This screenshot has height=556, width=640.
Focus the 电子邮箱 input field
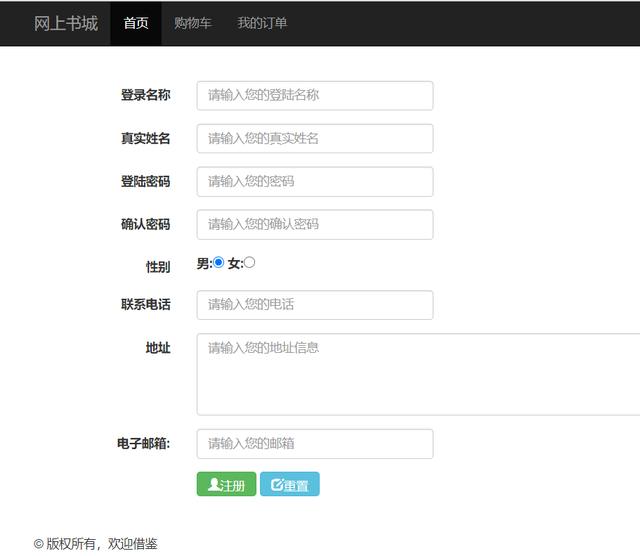click(x=315, y=444)
